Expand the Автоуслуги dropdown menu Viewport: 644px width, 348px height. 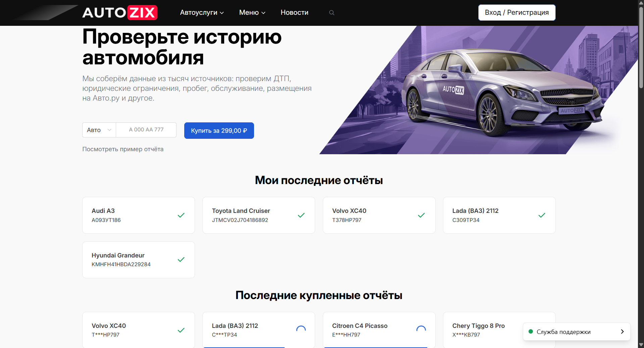click(202, 13)
